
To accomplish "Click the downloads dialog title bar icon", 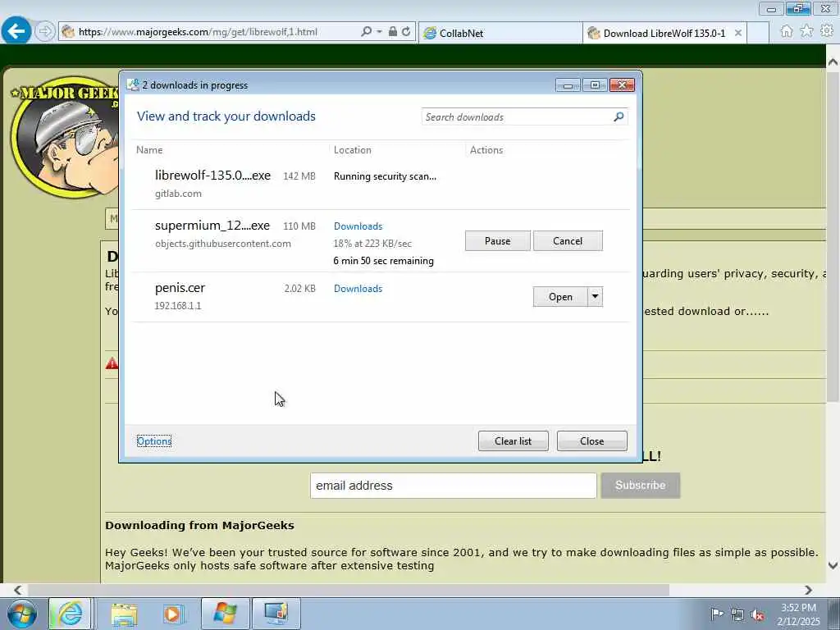I will [x=133, y=84].
